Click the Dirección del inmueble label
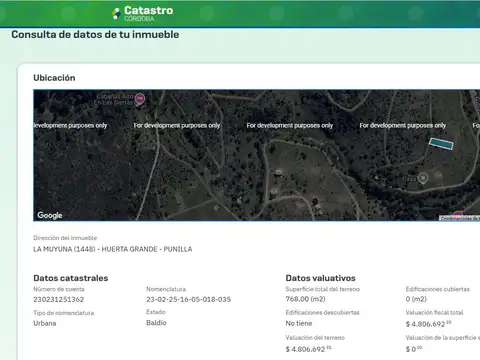Viewport: 480px width, 360px height. (65, 238)
